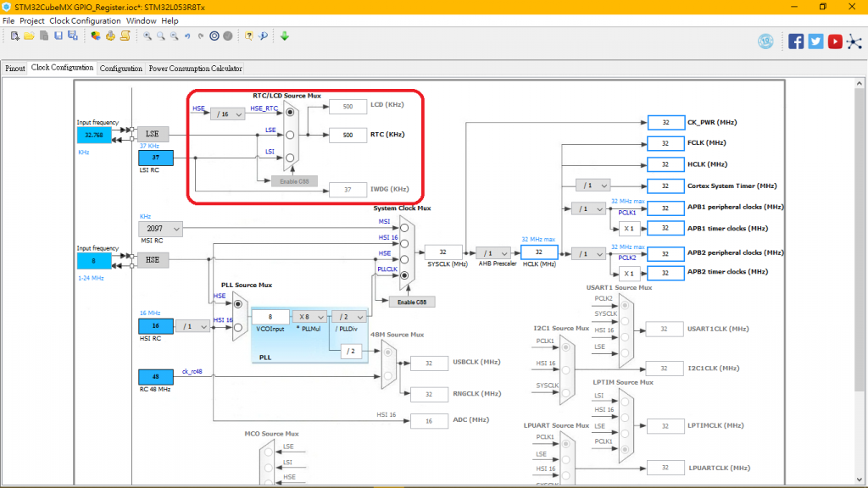Switch to the Pinout tab
868x488 pixels.
pos(15,69)
